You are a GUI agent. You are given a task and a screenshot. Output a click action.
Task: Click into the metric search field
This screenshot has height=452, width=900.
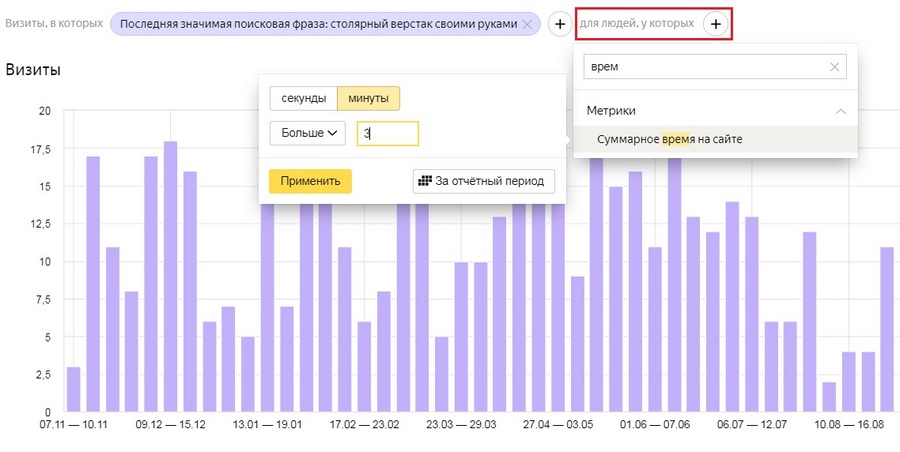pos(705,67)
